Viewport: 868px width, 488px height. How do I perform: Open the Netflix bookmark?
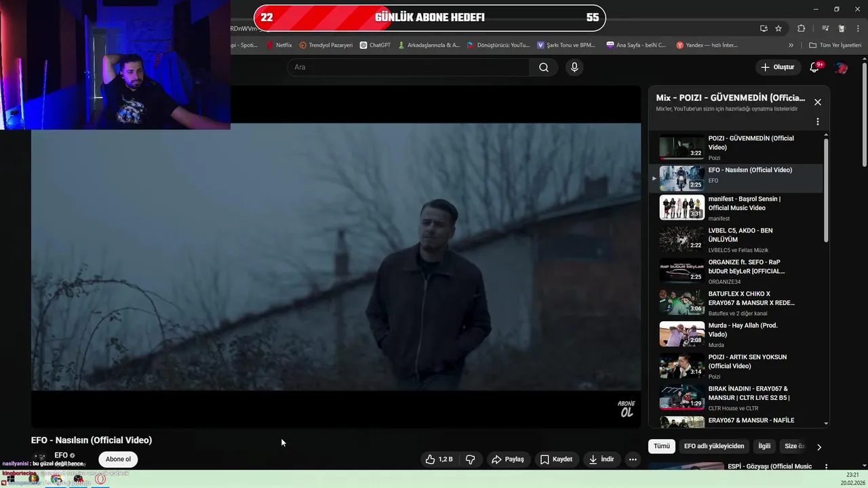point(279,45)
